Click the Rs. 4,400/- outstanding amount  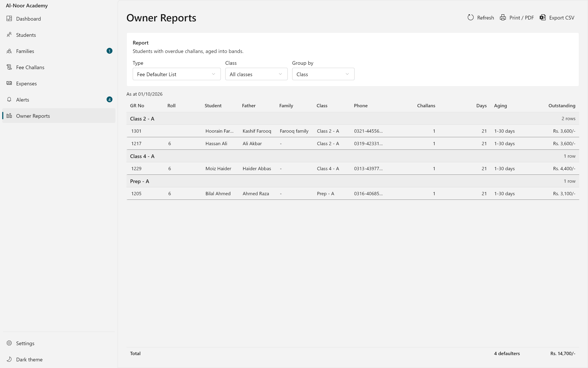coord(564,168)
